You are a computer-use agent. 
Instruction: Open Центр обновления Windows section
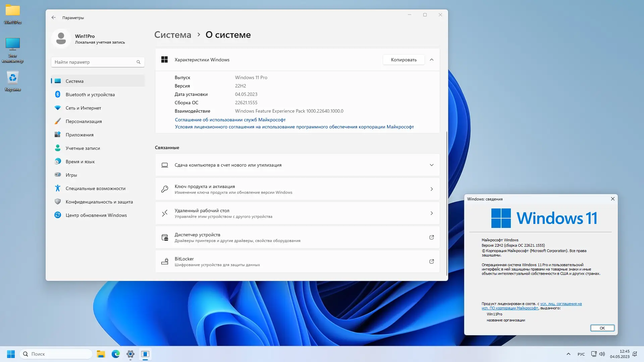tap(96, 215)
